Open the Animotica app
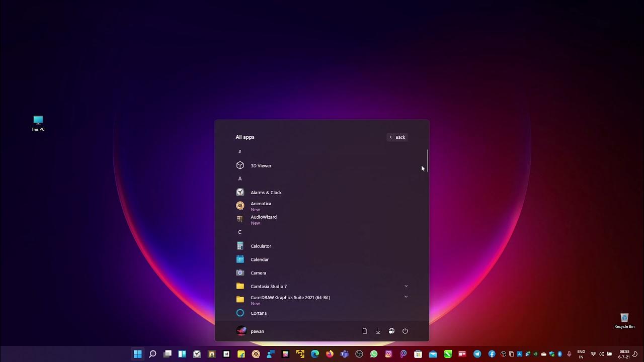Screen dimensions: 644x362 [322, 206]
